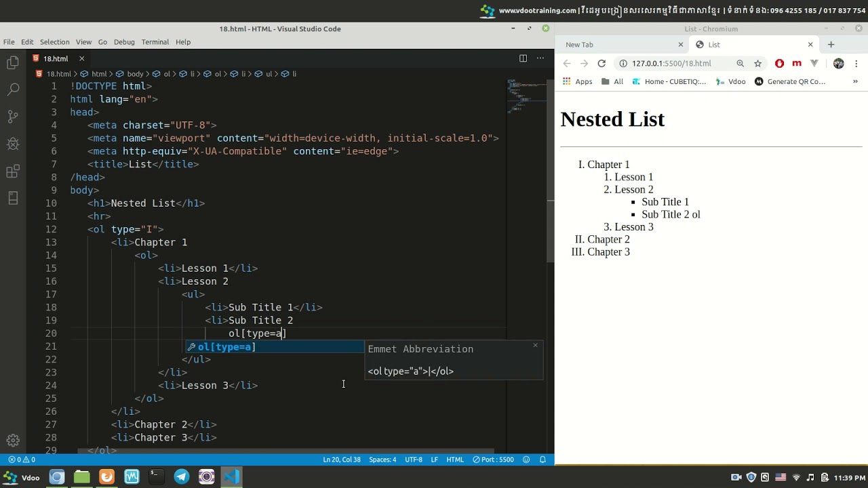Screen dimensions: 868x488
Task: Click the Wi-Fi icon in system tray
Action: tap(796, 477)
